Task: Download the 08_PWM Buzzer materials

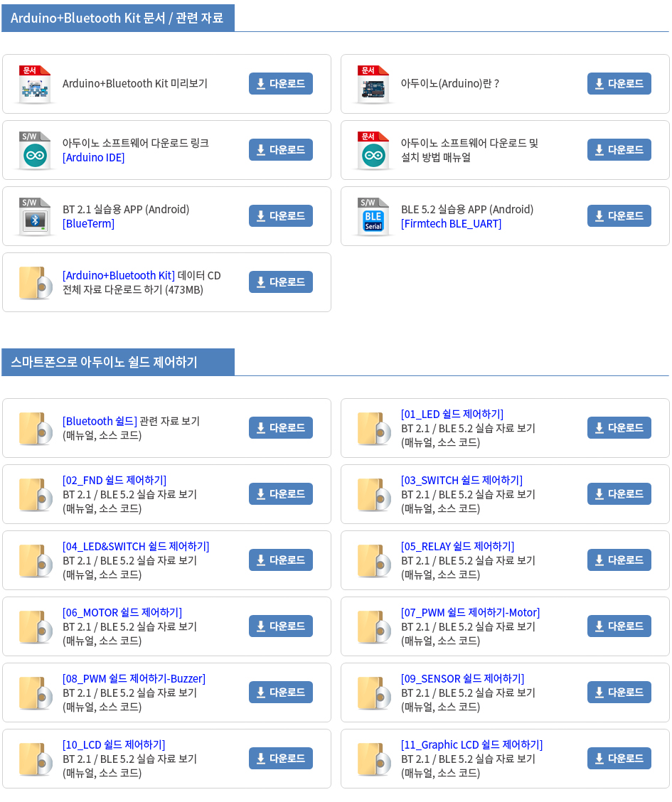Action: point(281,692)
